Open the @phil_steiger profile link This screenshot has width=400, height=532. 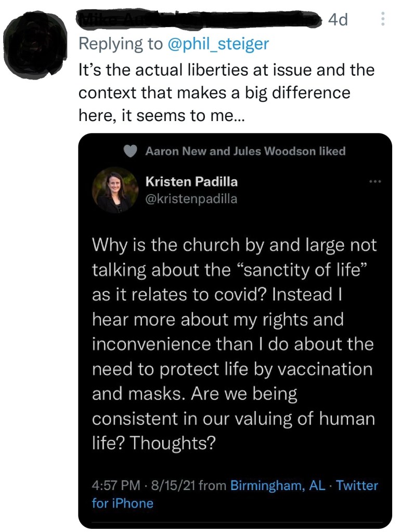click(x=218, y=44)
